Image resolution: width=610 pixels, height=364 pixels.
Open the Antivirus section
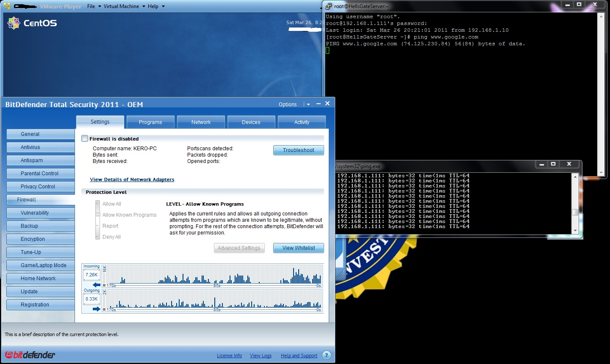(41, 147)
